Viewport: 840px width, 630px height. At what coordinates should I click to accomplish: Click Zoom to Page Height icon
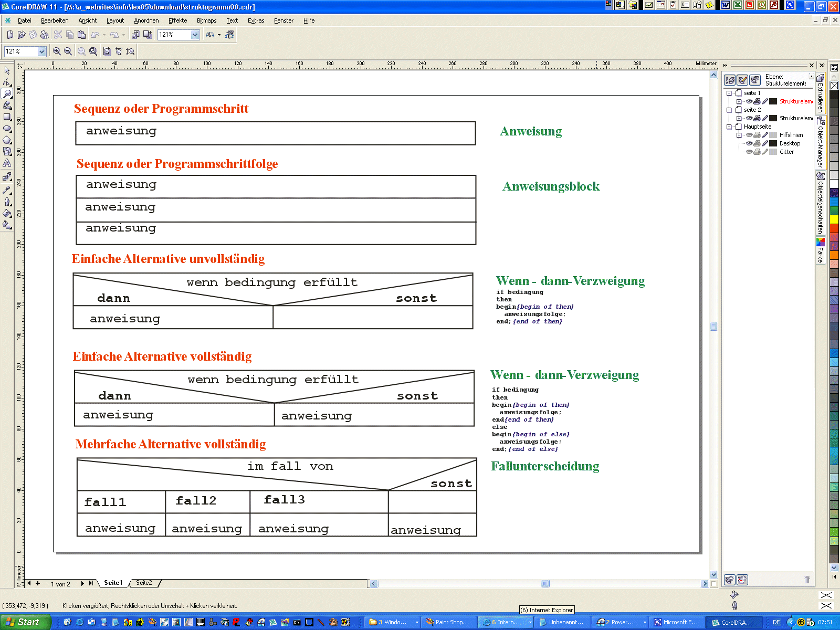click(130, 51)
